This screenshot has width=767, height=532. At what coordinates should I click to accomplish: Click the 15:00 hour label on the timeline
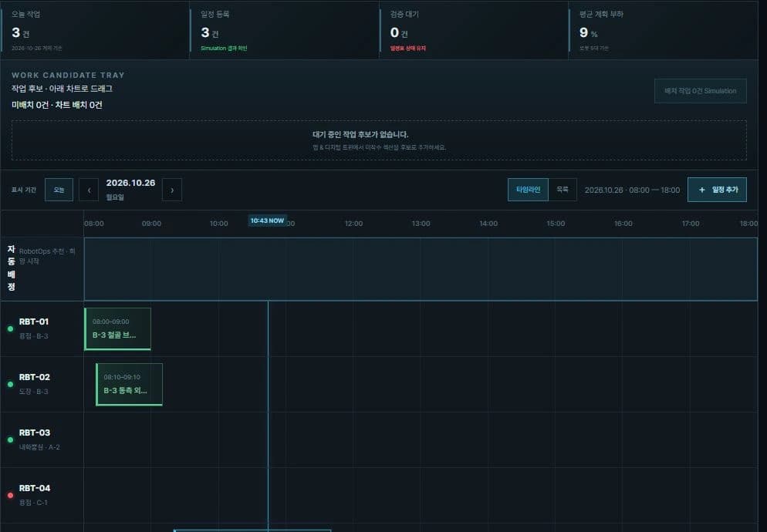click(x=556, y=224)
